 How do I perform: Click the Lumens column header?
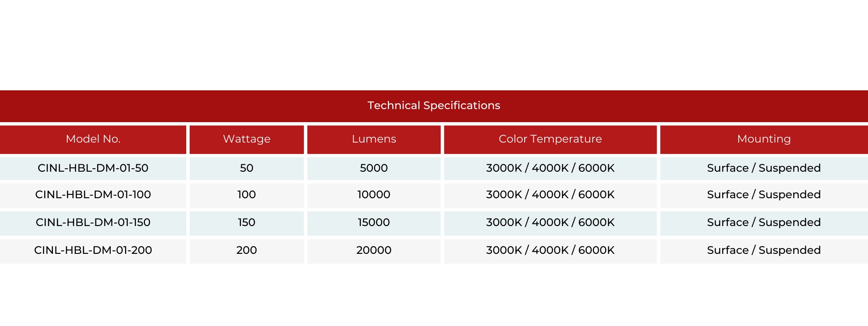click(374, 140)
